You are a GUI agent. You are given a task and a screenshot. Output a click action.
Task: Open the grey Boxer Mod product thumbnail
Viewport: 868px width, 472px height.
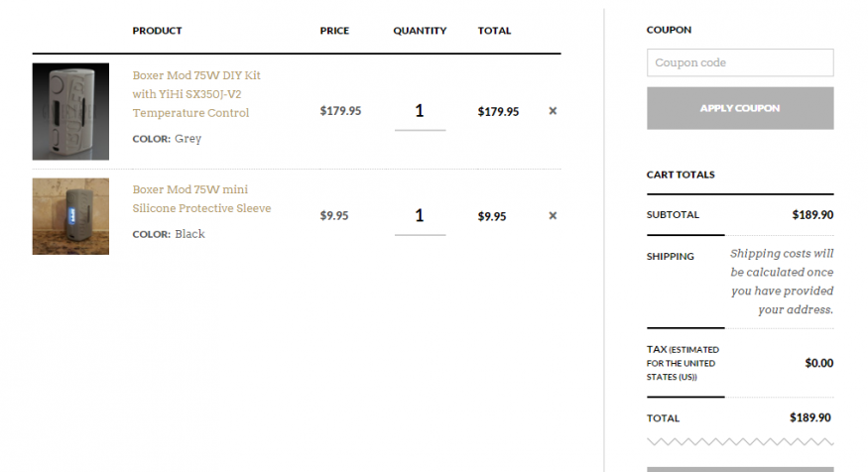point(70,111)
